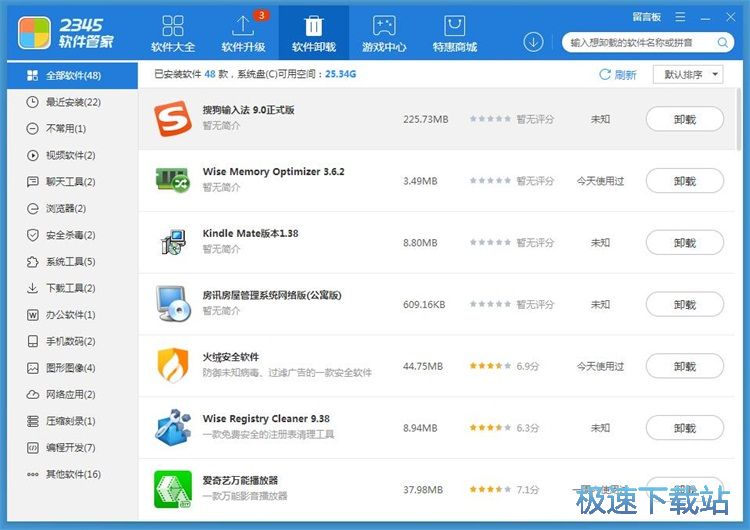750x530 pixels.
Task: Click the 225.73MB size value
Action: tap(425, 119)
